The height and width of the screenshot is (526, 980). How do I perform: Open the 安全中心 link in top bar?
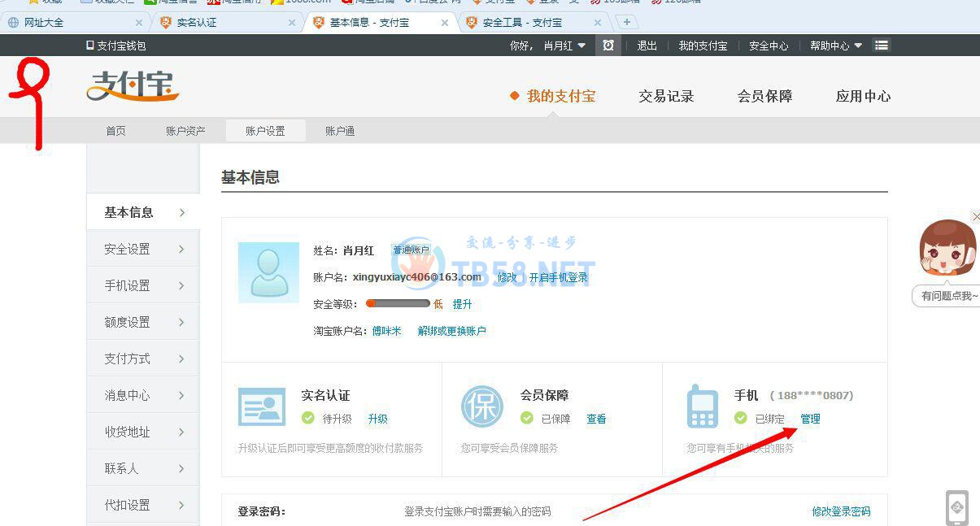[769, 46]
